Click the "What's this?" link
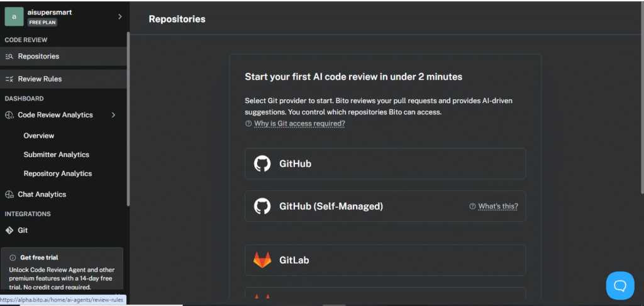The image size is (644, 306). 498,206
